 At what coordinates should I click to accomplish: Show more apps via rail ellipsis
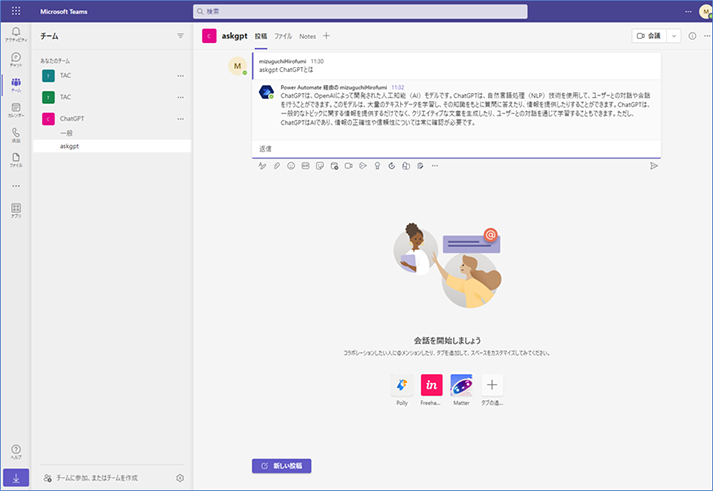(16, 185)
